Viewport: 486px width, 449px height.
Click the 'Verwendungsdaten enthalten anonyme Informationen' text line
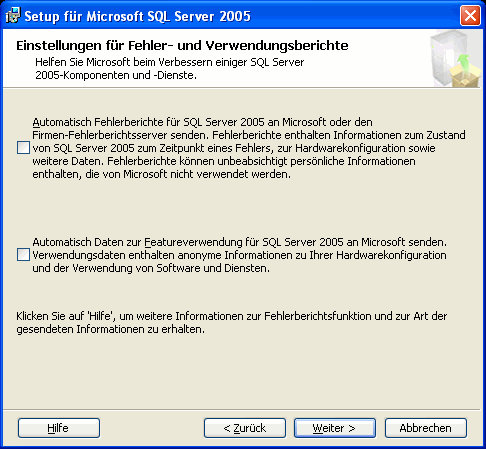click(239, 255)
